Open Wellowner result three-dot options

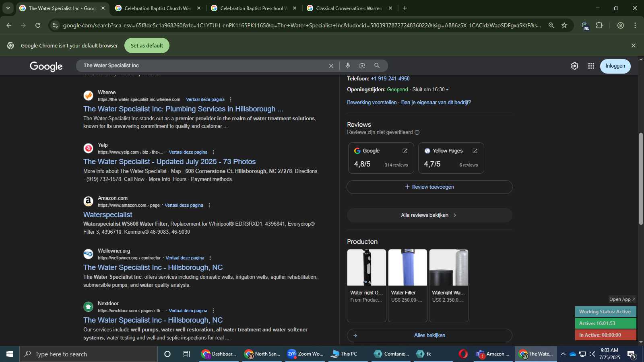pyautogui.click(x=210, y=258)
